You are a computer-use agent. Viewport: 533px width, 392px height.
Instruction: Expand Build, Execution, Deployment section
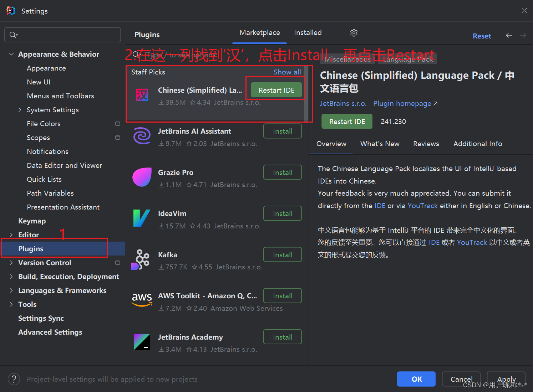[x=11, y=277]
